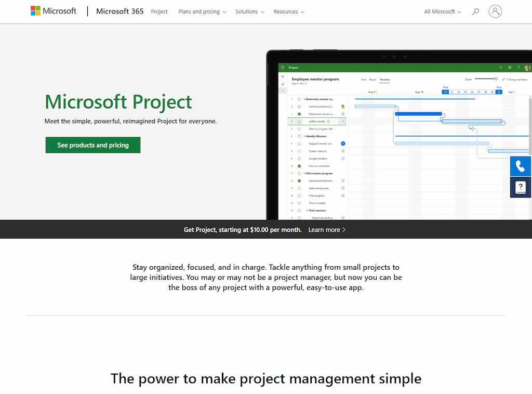Image resolution: width=532 pixels, height=394 pixels.
Task: Open the question mark help widget
Action: (521, 187)
